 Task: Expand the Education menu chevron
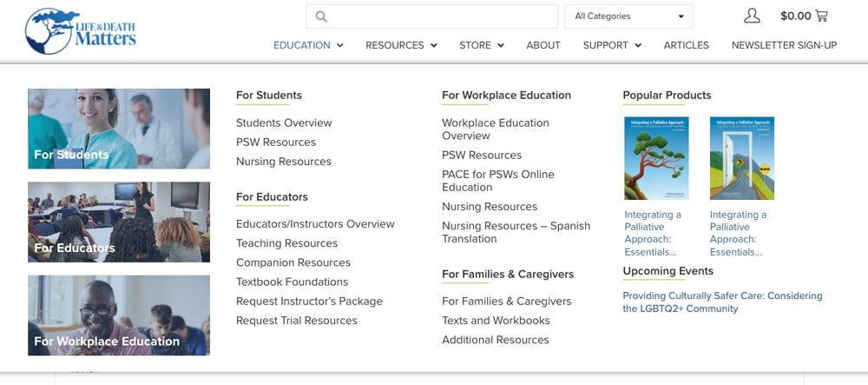point(340,46)
